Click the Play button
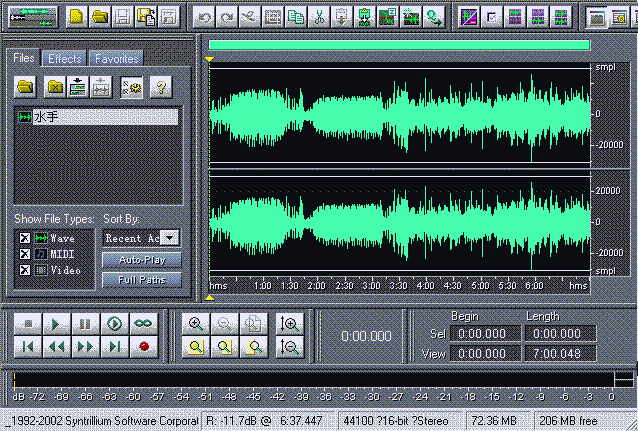This screenshot has height=431, width=638. (x=57, y=324)
